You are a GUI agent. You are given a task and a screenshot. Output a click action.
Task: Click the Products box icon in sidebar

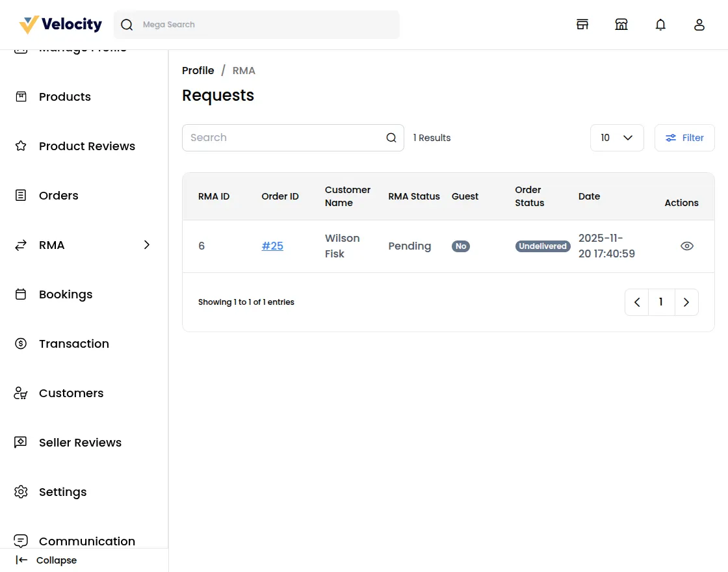tap(21, 97)
